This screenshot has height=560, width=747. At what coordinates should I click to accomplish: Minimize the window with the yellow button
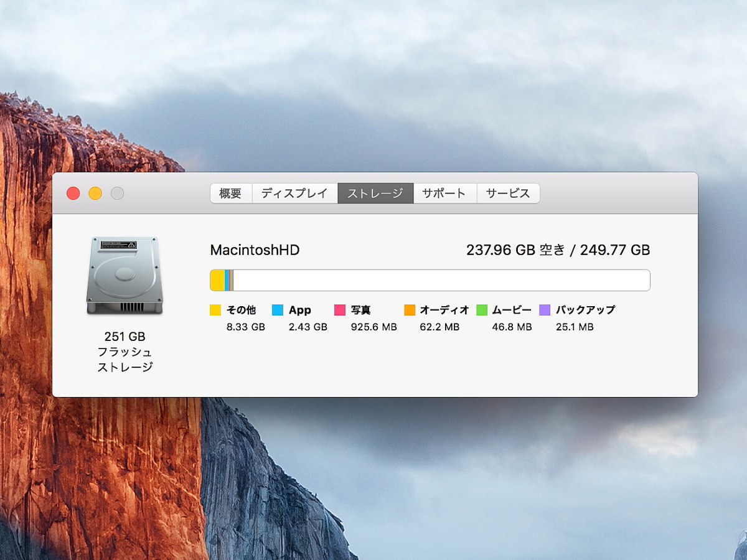pyautogui.click(x=95, y=194)
